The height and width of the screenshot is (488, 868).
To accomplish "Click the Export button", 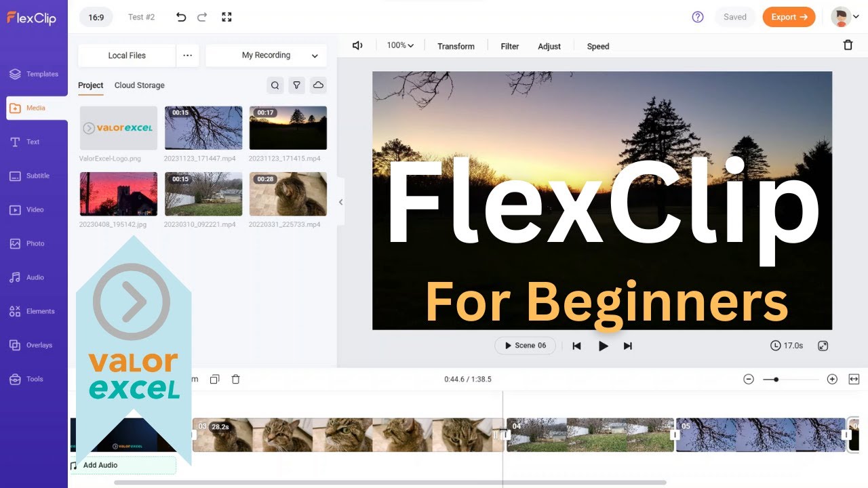I will pos(789,17).
